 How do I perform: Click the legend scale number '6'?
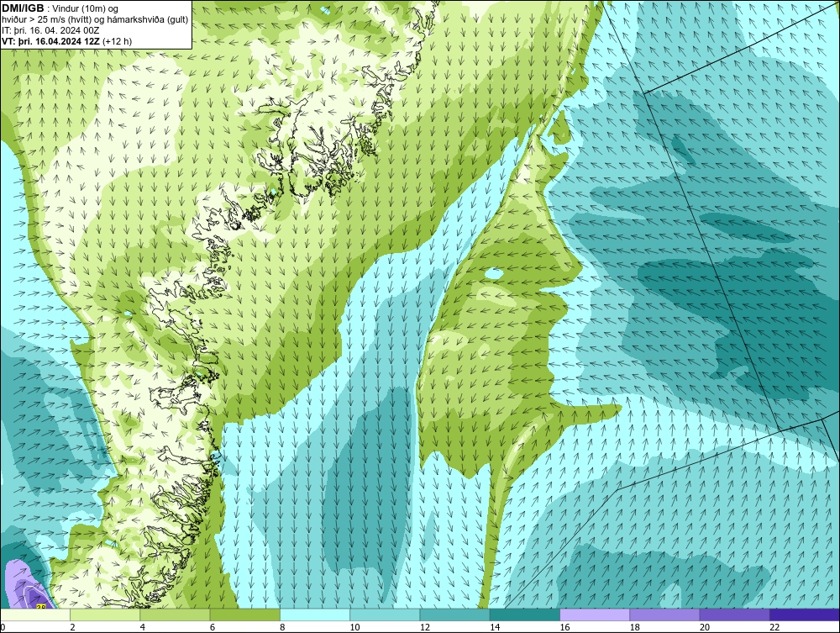[x=213, y=628]
